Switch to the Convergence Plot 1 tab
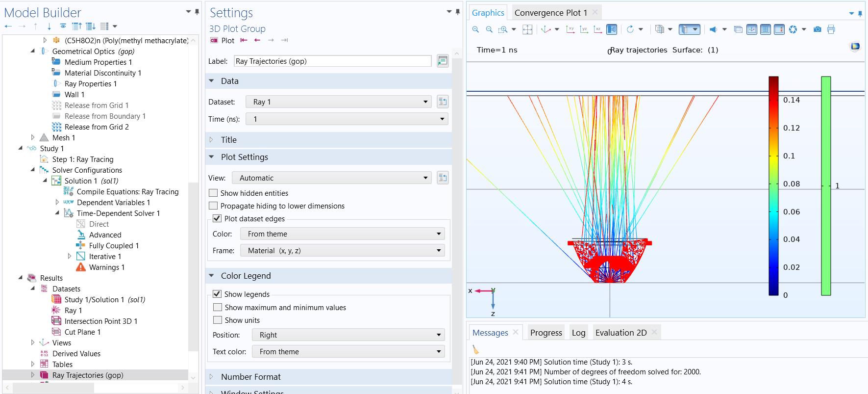868x394 pixels. click(551, 13)
